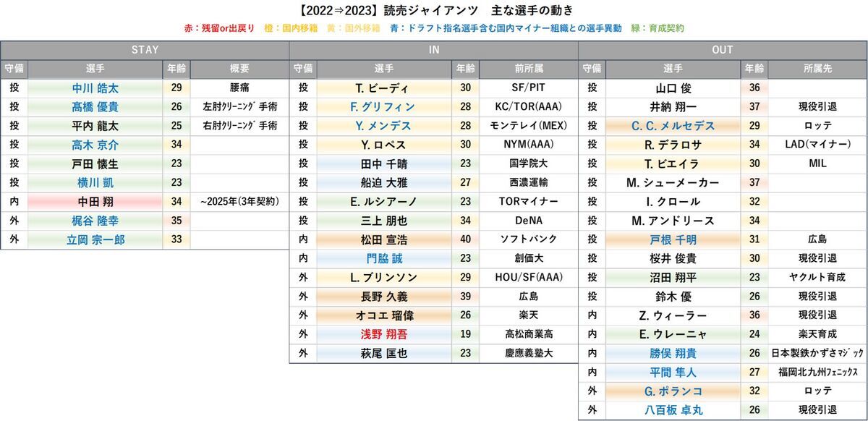This screenshot has height=421, width=868.
Task: Click the ソフトバンク previous team cell
Action: click(527, 239)
